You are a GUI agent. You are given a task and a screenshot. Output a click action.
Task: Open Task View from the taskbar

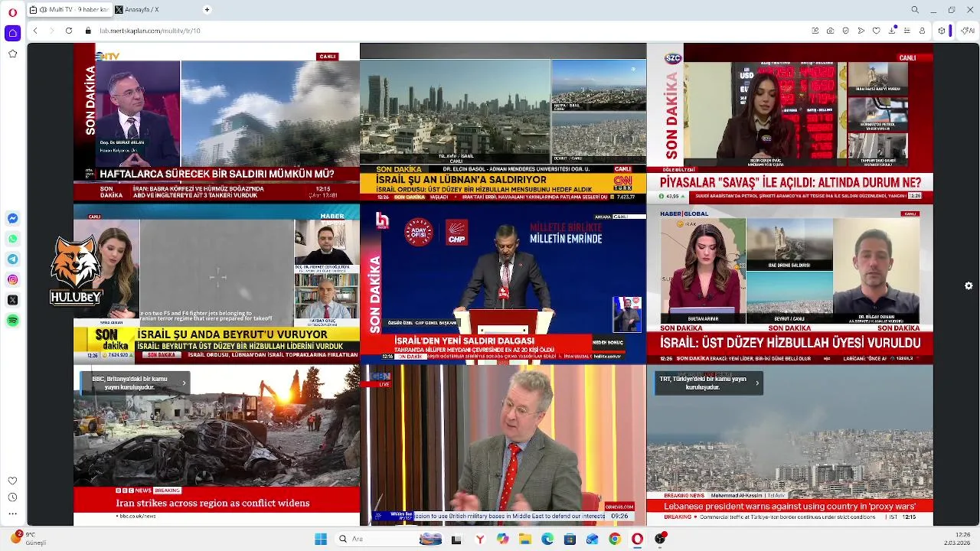tap(456, 539)
